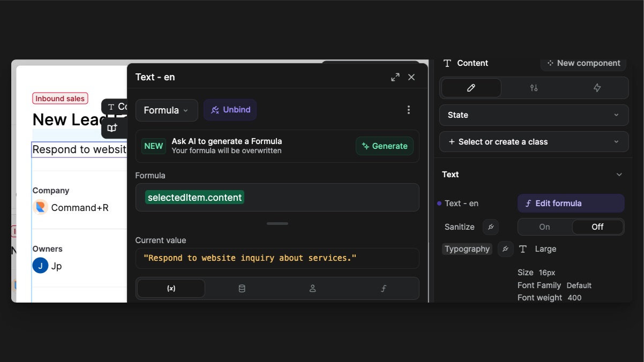Select the variables (x) tab
Viewport: 644px width, 362px height.
tap(171, 289)
